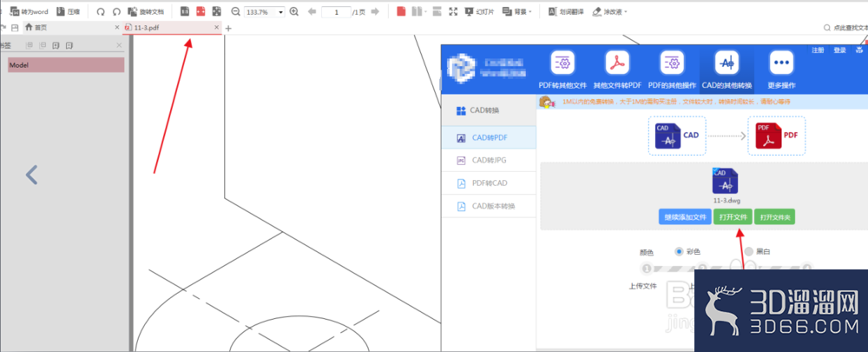Open the 涂改液 correction fluid dropdown
868x352 pixels.
click(x=609, y=11)
